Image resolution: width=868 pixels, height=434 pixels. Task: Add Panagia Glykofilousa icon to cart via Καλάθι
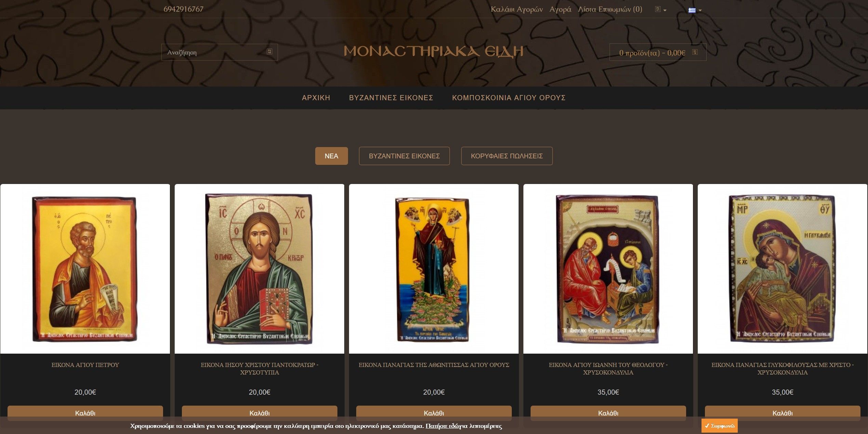click(783, 413)
